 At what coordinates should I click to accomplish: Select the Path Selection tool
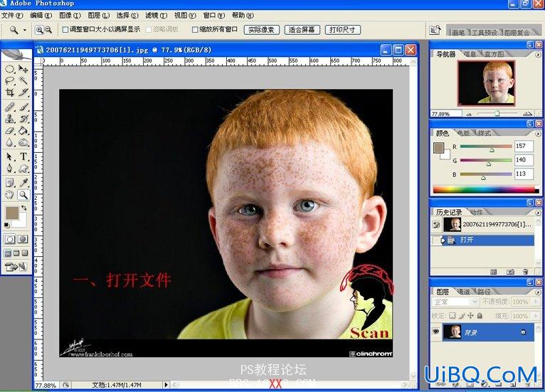pos(9,157)
